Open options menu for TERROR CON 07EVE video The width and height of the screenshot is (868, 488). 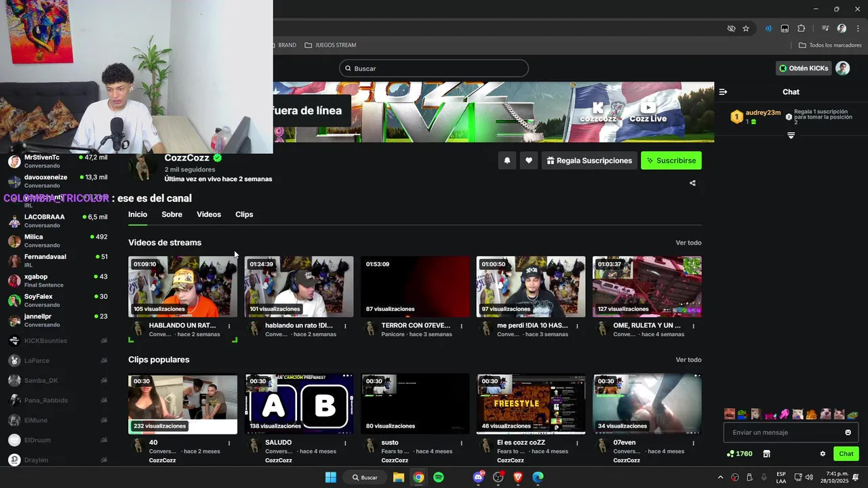coord(461,326)
